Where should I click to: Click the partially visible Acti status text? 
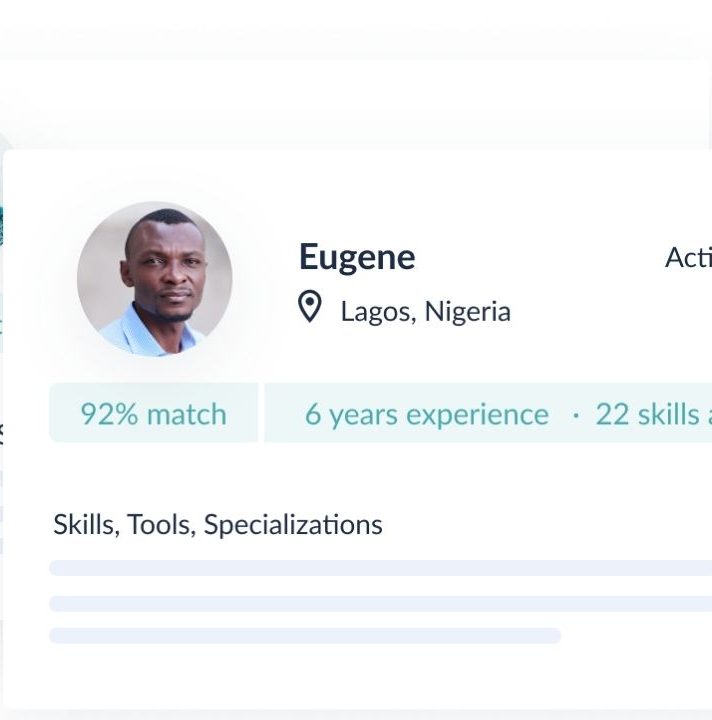pyautogui.click(x=688, y=258)
